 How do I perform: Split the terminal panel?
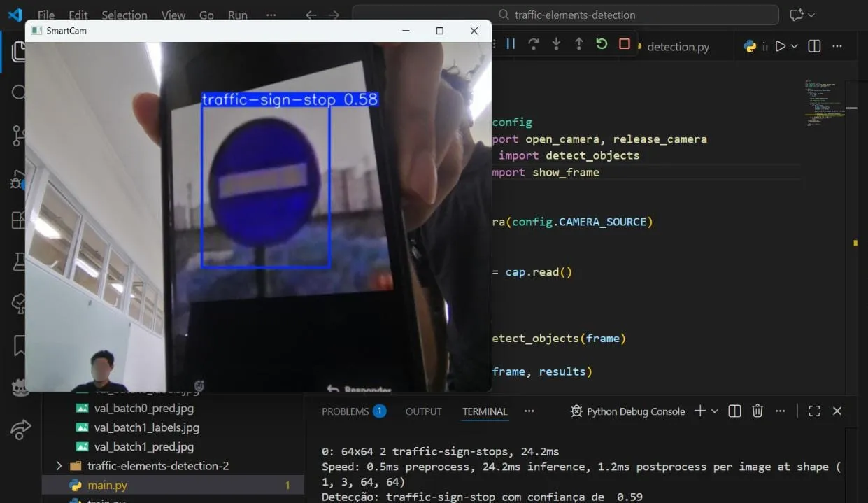734,411
